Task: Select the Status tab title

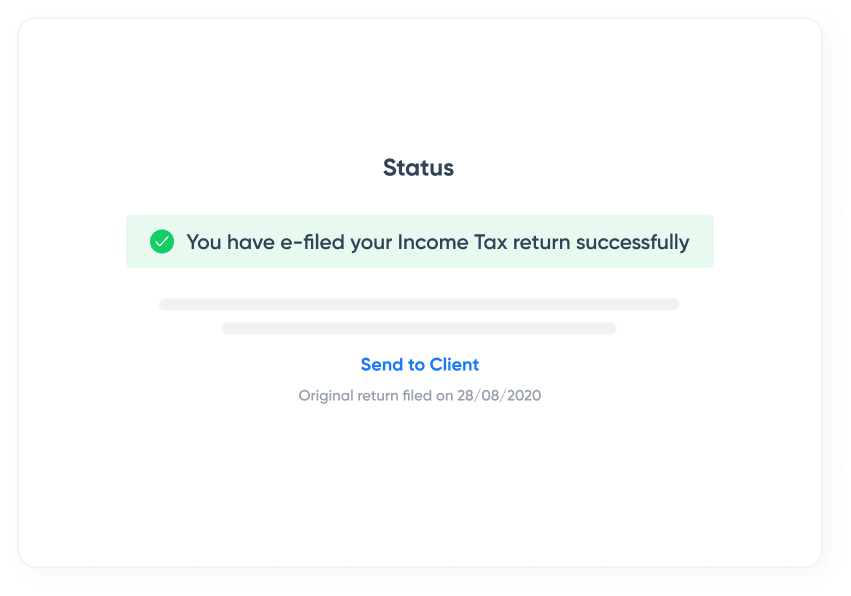Action: click(x=418, y=167)
